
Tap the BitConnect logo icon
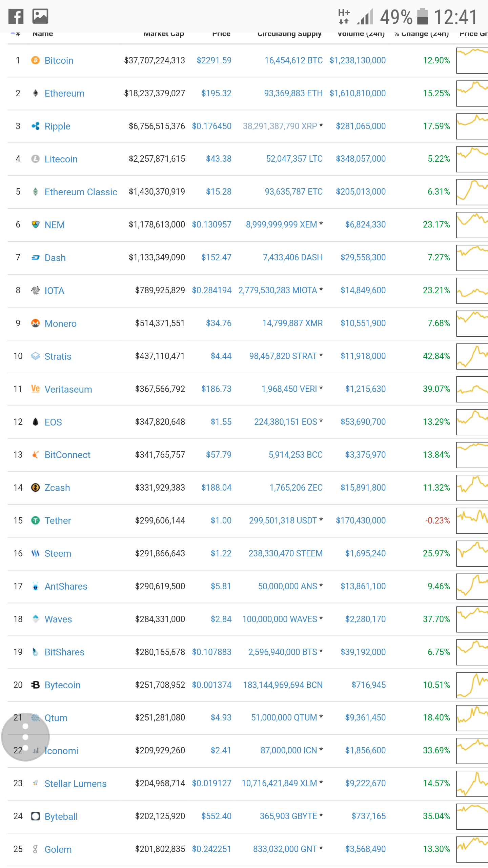pyautogui.click(x=35, y=455)
